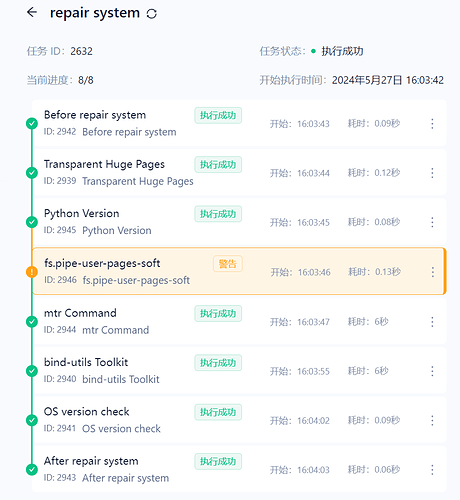Select the Python Version step title

tap(82, 213)
